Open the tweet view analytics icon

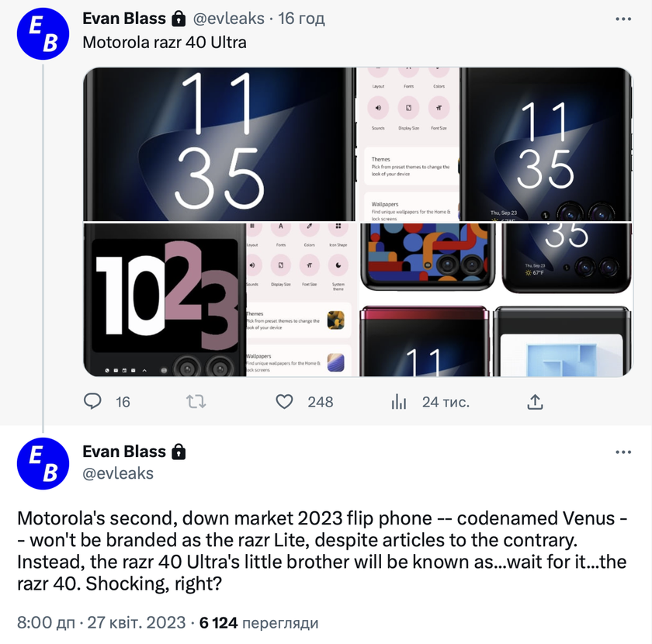pyautogui.click(x=399, y=401)
